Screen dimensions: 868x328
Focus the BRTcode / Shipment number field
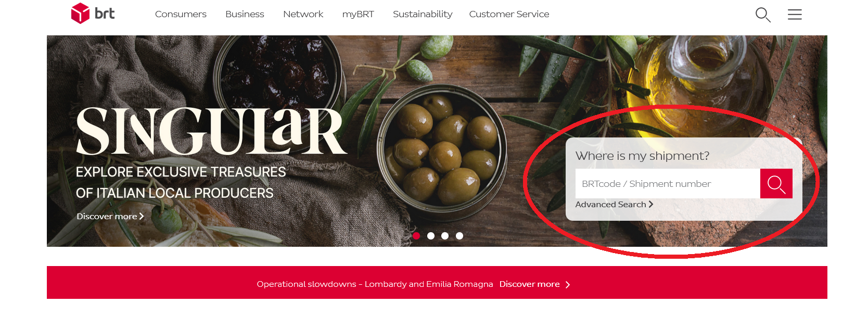668,184
